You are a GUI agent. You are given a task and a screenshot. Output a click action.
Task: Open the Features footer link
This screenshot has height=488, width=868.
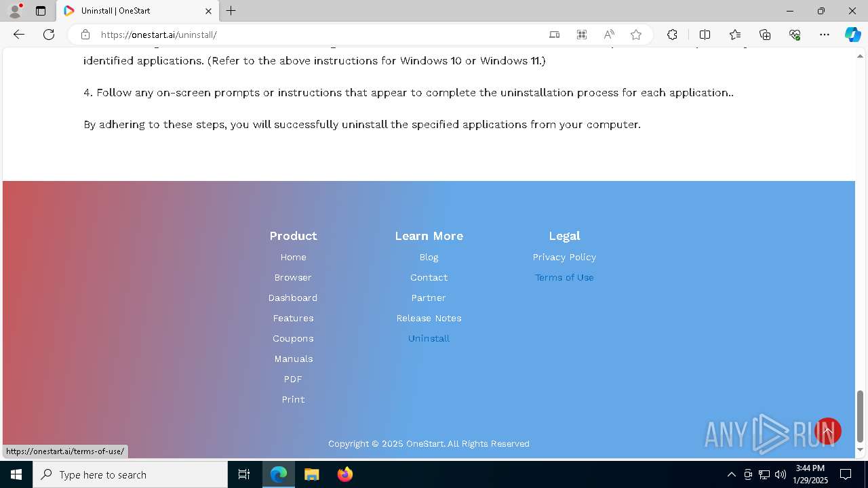293,318
